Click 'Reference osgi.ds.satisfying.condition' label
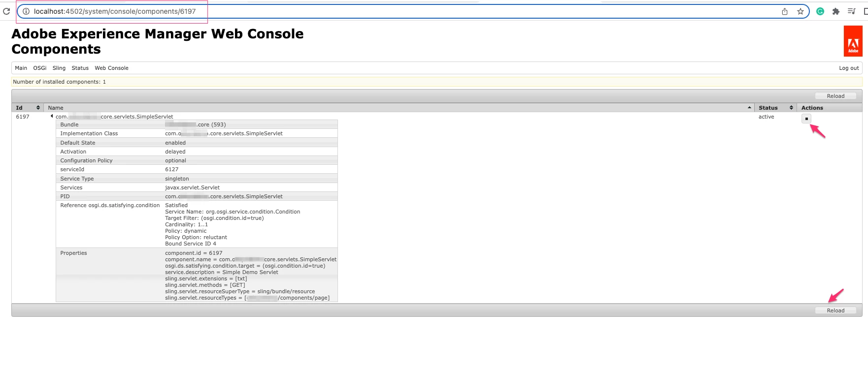 click(110, 205)
